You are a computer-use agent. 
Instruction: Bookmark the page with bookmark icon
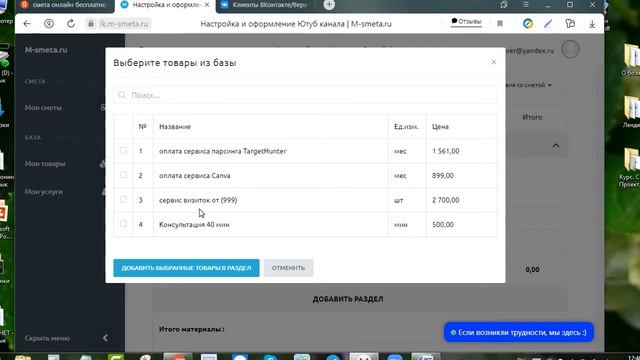[500, 24]
